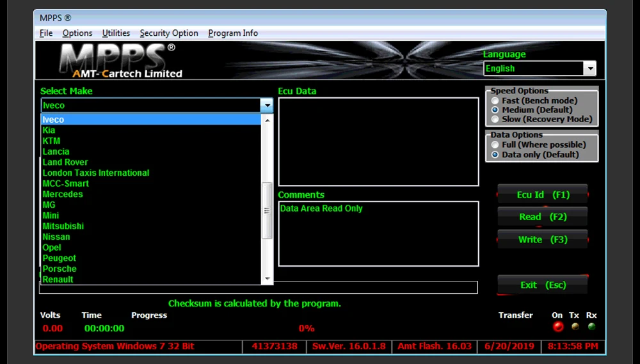This screenshot has width=640, height=364.
Task: Click serial number 41373138 in status bar
Action: [x=275, y=347]
